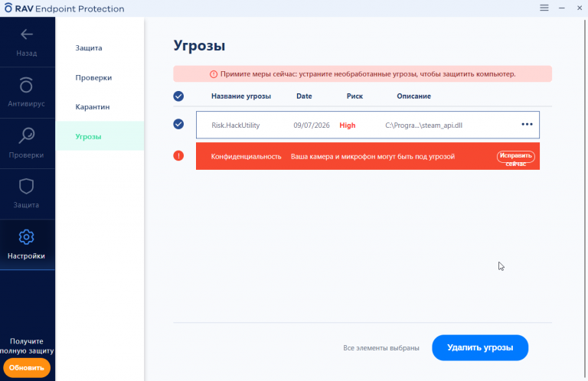588x381 pixels.
Task: Click the RAV logo in title bar
Action: click(x=8, y=8)
